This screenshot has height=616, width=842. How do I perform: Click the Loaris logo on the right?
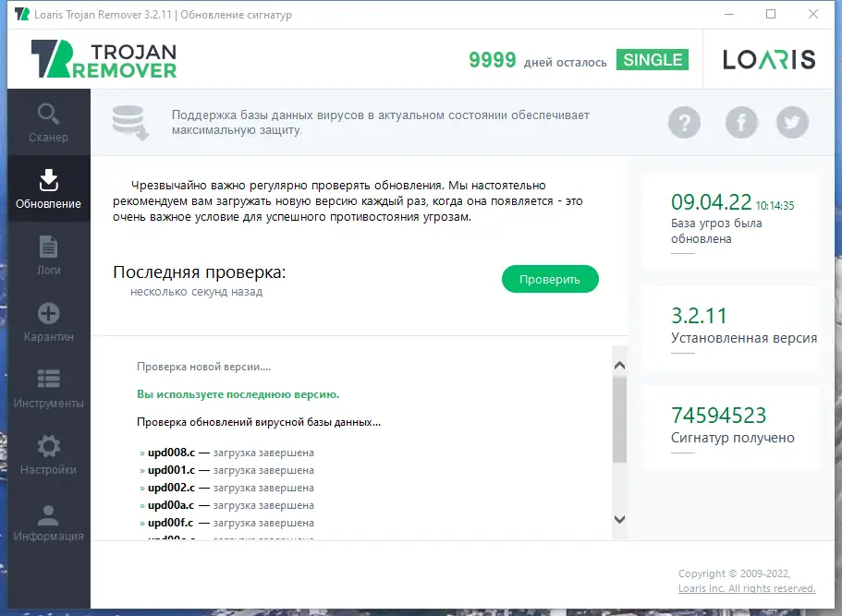point(770,58)
